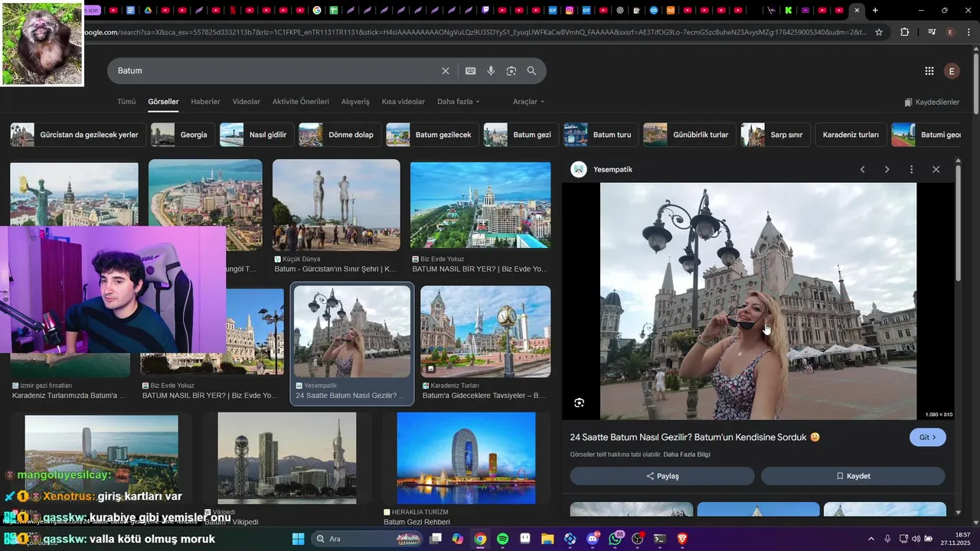Start voice search with the microphone

coord(491,70)
